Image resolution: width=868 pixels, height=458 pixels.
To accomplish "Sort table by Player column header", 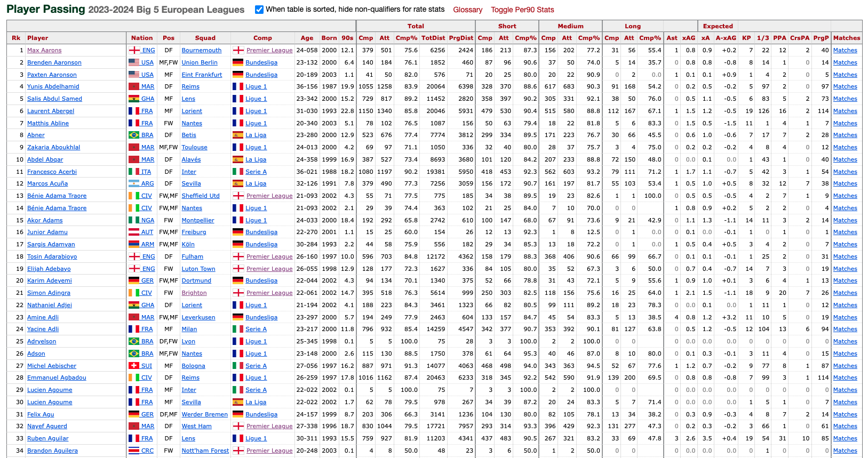I will (x=38, y=38).
